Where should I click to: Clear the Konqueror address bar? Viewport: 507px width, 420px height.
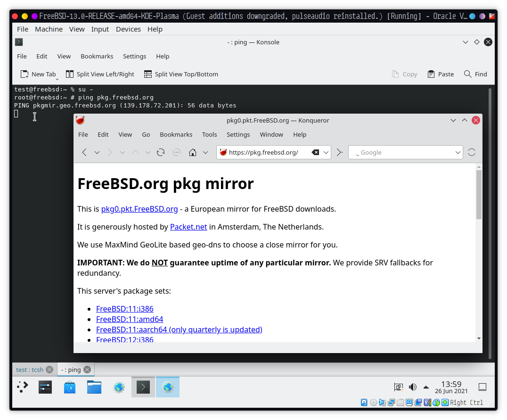coord(315,152)
